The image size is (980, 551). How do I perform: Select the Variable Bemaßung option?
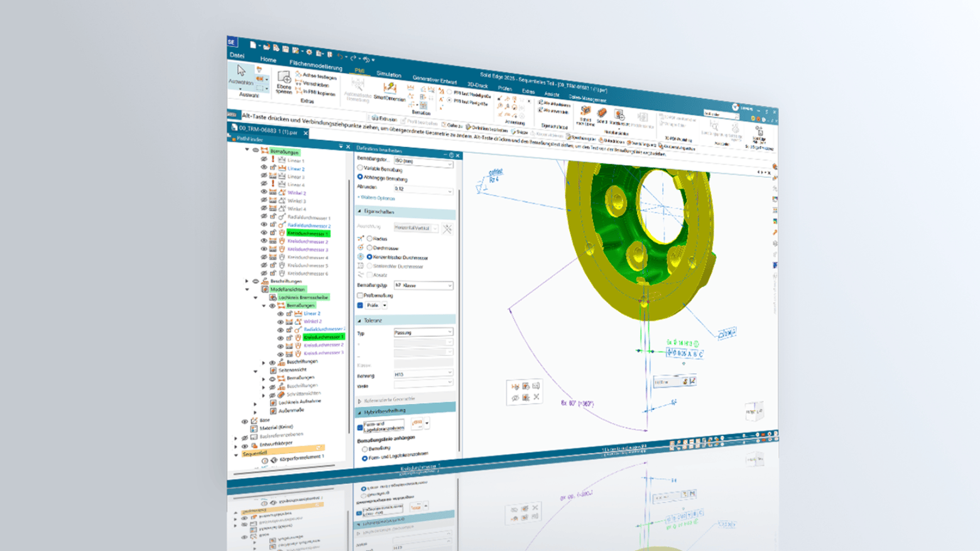click(360, 168)
